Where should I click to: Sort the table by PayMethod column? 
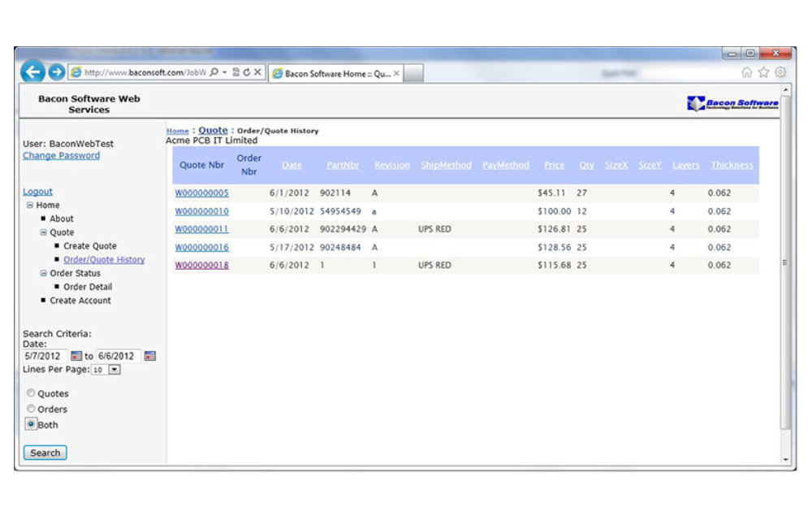pos(506,165)
